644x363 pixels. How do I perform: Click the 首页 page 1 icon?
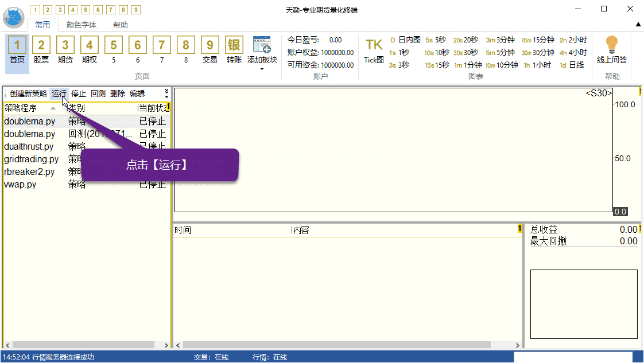pos(17,50)
